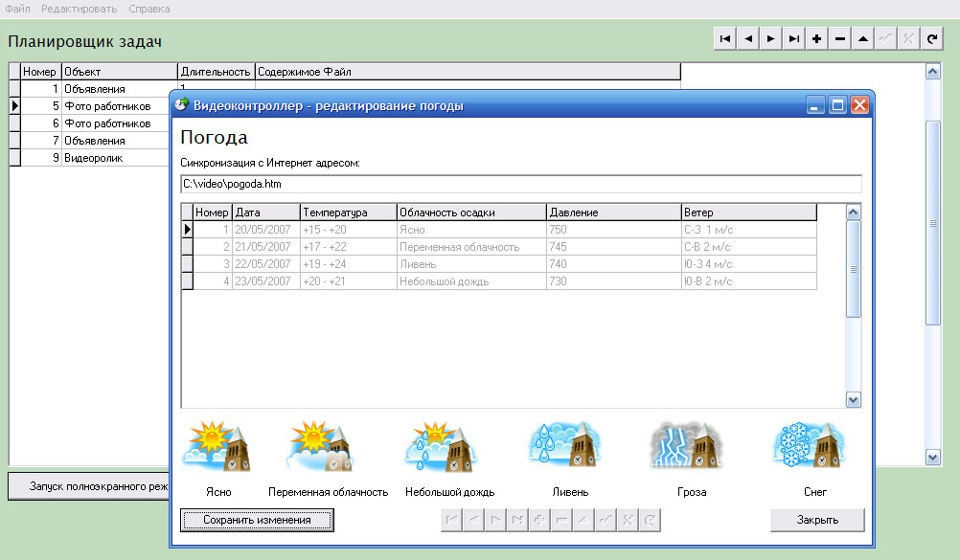Viewport: 960px width, 560px height.
Task: Click Сохранить изменения button
Action: pos(257,520)
